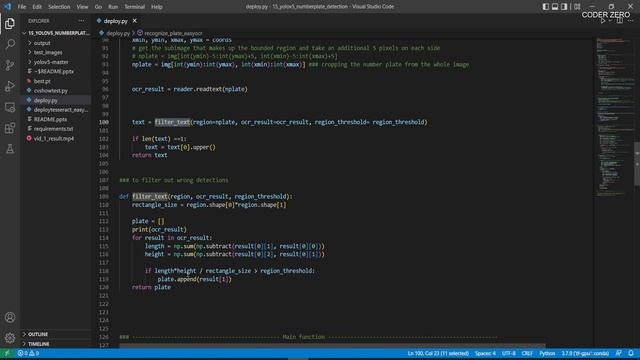Open the notifications bell icon
640x360 pixels.
pyautogui.click(x=631, y=353)
